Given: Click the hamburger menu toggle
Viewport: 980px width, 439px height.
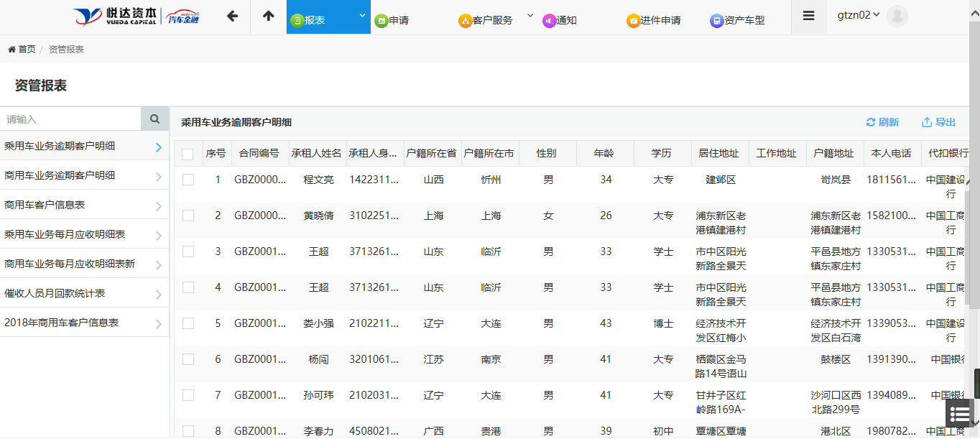Looking at the screenshot, I should point(808,16).
